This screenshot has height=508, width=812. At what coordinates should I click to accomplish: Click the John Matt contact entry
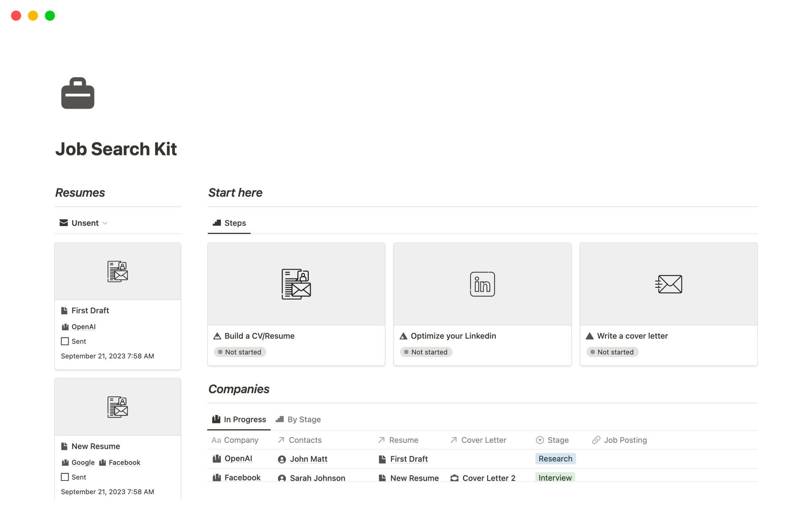point(308,458)
